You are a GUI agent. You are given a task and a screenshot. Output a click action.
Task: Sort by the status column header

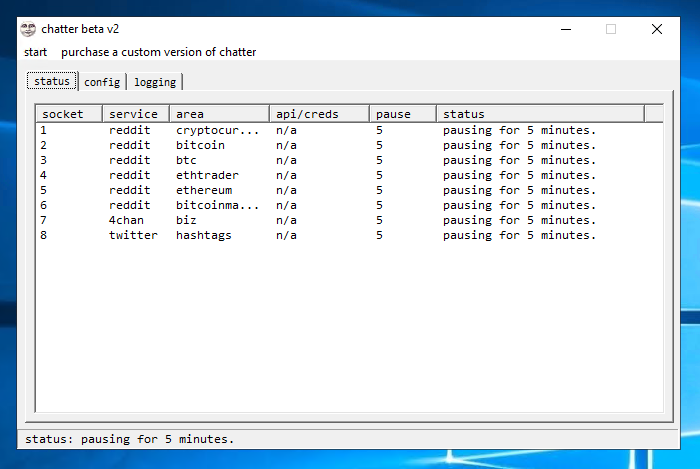(540, 114)
